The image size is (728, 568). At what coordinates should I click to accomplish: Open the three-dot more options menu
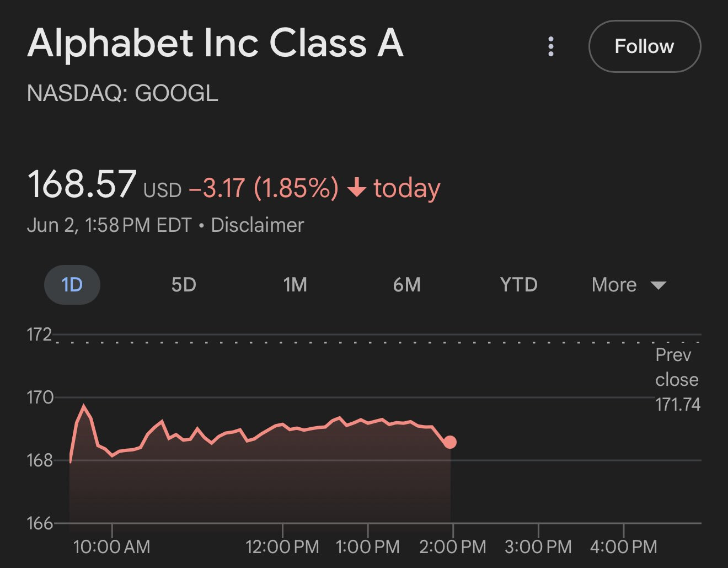pyautogui.click(x=550, y=46)
